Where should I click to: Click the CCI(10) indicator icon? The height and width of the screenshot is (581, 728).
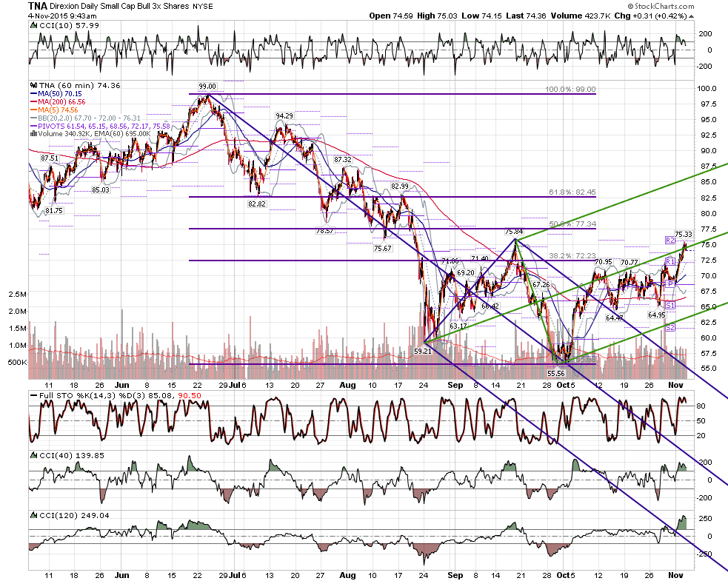pyautogui.click(x=33, y=25)
